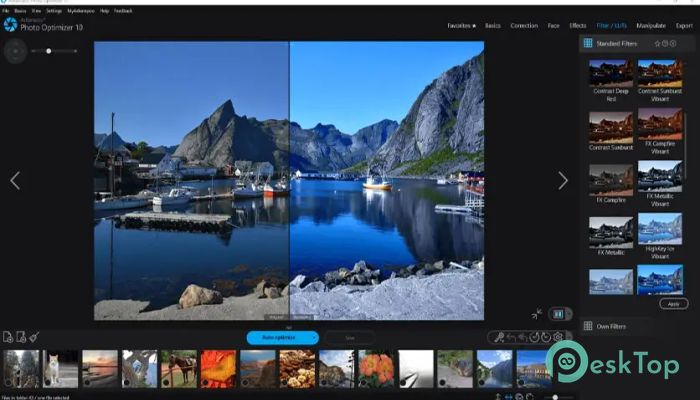
Task: Open the File menu
Action: [5, 11]
